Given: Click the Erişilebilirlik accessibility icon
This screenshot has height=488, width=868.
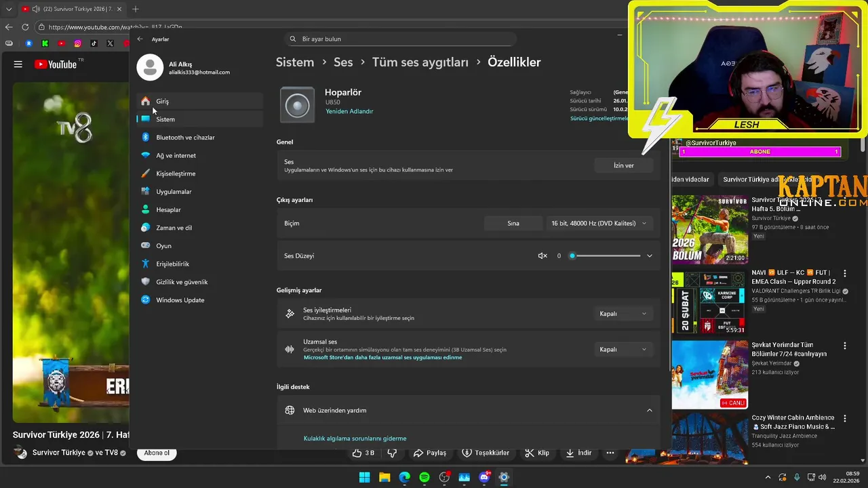Looking at the screenshot, I should [145, 264].
